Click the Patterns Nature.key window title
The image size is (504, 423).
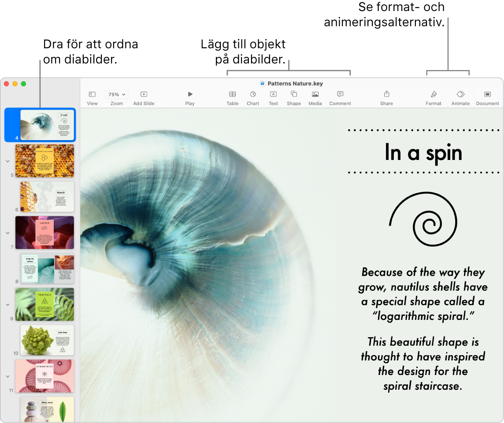[x=295, y=83]
